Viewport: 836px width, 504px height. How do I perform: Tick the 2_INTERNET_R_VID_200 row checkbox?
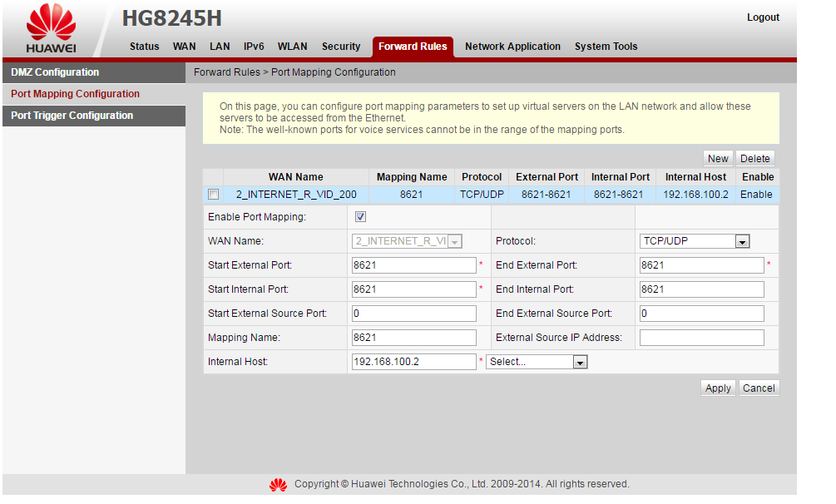[214, 195]
